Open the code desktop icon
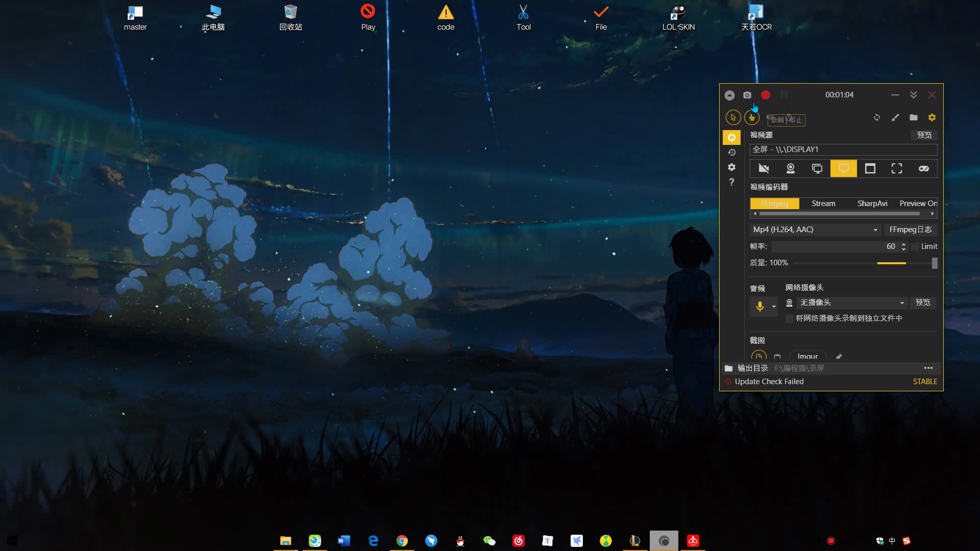This screenshot has height=551, width=980. 446,17
